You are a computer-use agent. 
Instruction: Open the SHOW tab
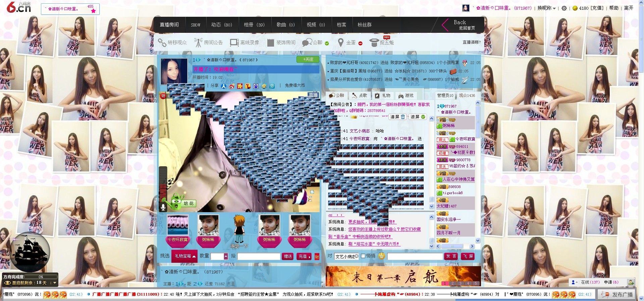195,25
